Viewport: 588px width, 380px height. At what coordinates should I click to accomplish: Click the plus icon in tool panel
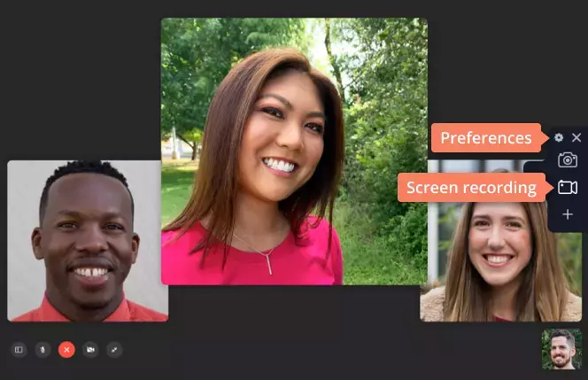click(x=568, y=214)
